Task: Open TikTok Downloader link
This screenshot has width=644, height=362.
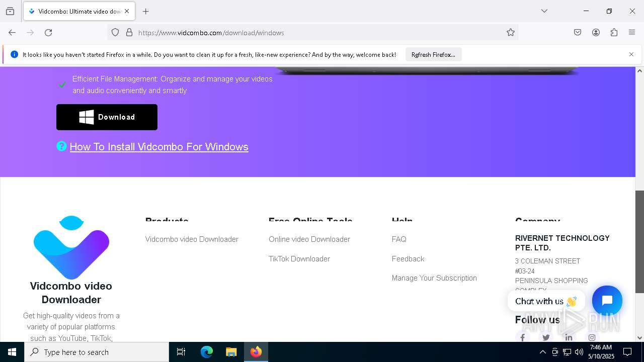Action: tap(299, 259)
